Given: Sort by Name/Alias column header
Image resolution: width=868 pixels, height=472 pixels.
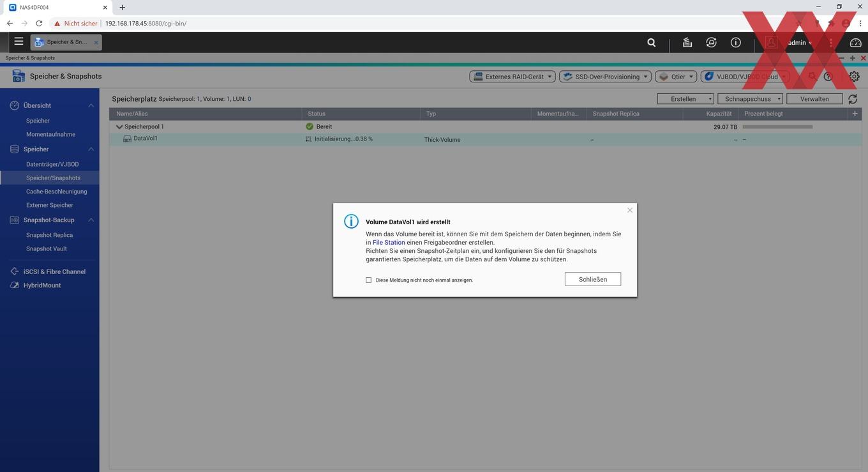Looking at the screenshot, I should tap(206, 114).
